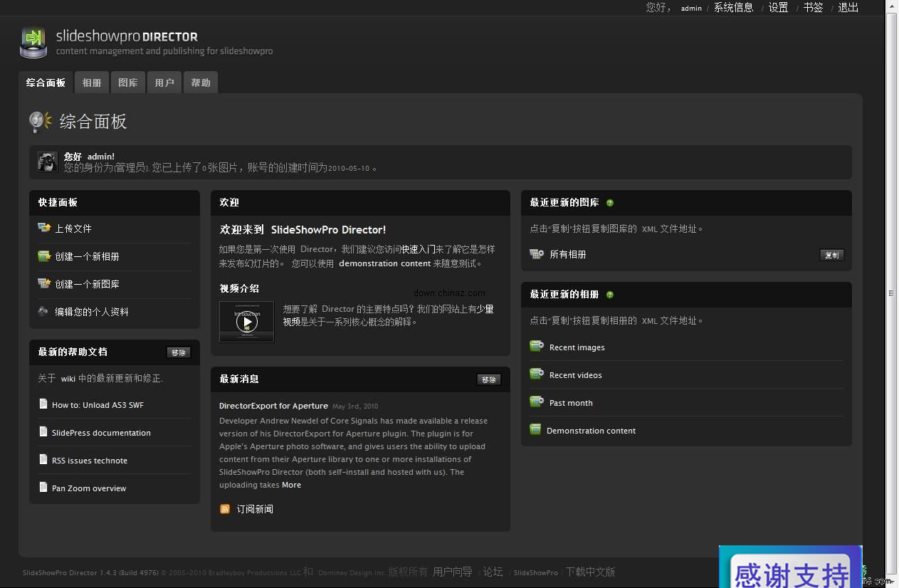Click wiki link in help documents panel
Image resolution: width=899 pixels, height=588 pixels.
68,379
